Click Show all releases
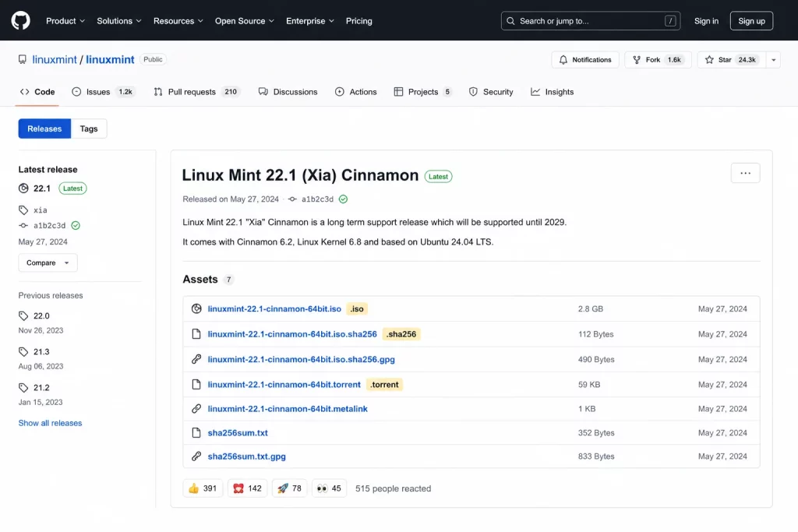The image size is (798, 532). click(x=50, y=423)
